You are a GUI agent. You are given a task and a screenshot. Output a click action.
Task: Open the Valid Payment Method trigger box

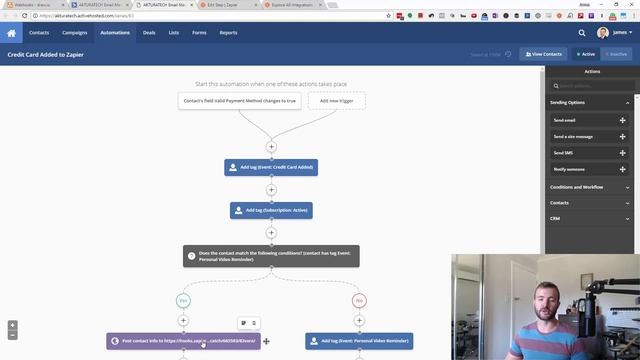click(x=240, y=101)
